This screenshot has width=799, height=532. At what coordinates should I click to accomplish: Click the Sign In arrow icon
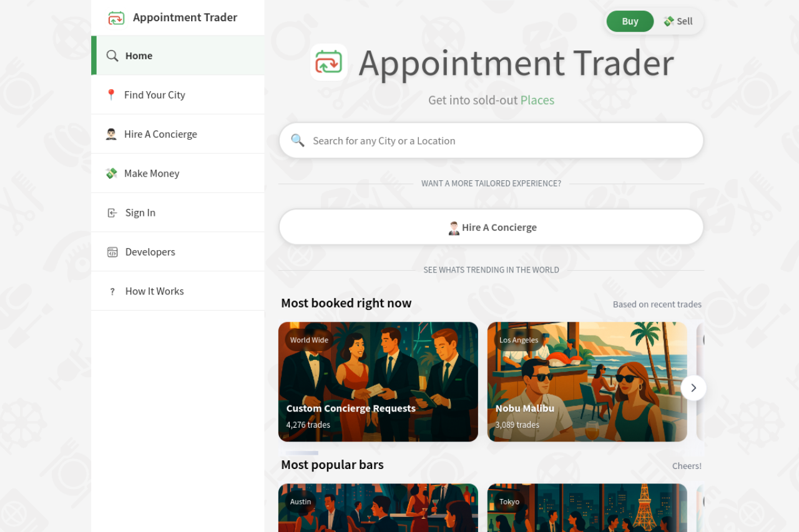[112, 213]
